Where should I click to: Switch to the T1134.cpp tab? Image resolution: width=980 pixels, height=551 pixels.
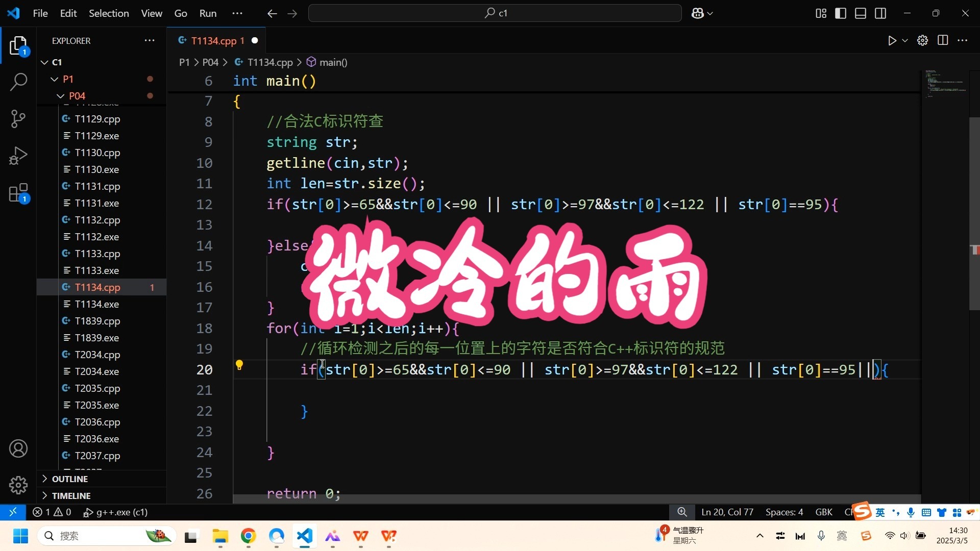coord(216,40)
